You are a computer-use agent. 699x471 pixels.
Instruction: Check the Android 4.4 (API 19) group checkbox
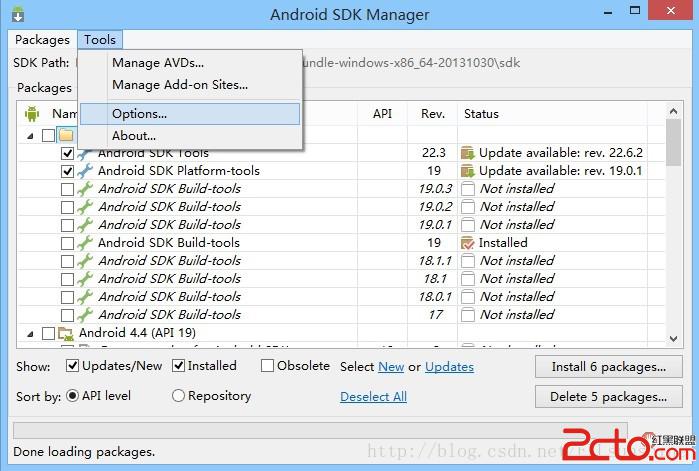pos(48,333)
